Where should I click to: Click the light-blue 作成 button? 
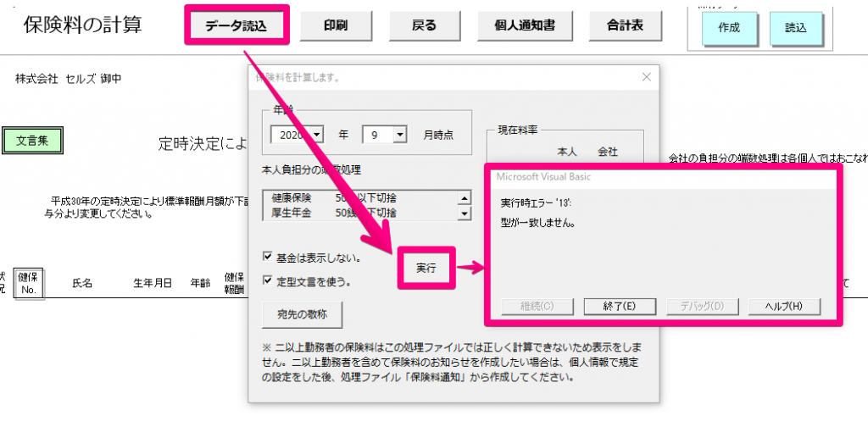click(x=728, y=28)
